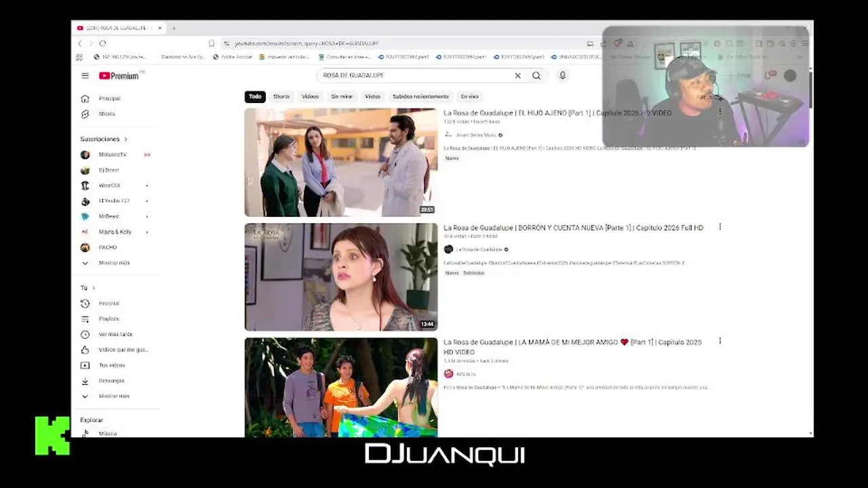
Task: Select the Sin mirar filter chip
Action: tap(342, 96)
